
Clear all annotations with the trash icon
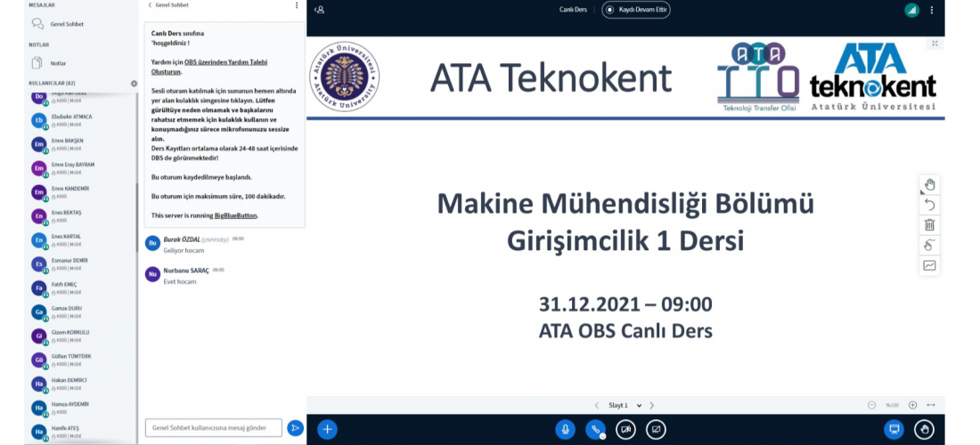929,224
